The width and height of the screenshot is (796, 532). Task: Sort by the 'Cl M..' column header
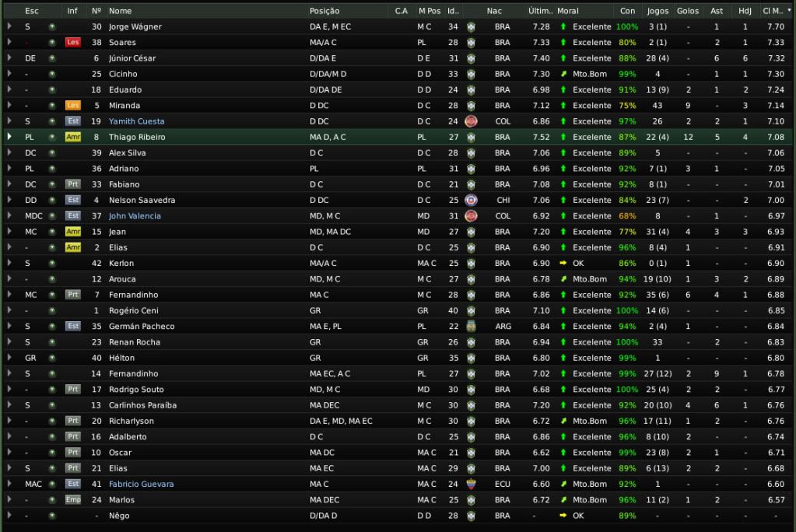pos(772,11)
